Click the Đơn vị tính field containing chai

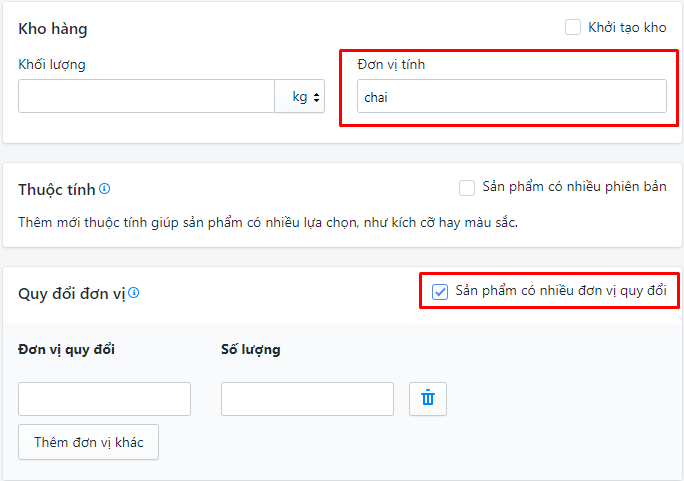[x=512, y=96]
